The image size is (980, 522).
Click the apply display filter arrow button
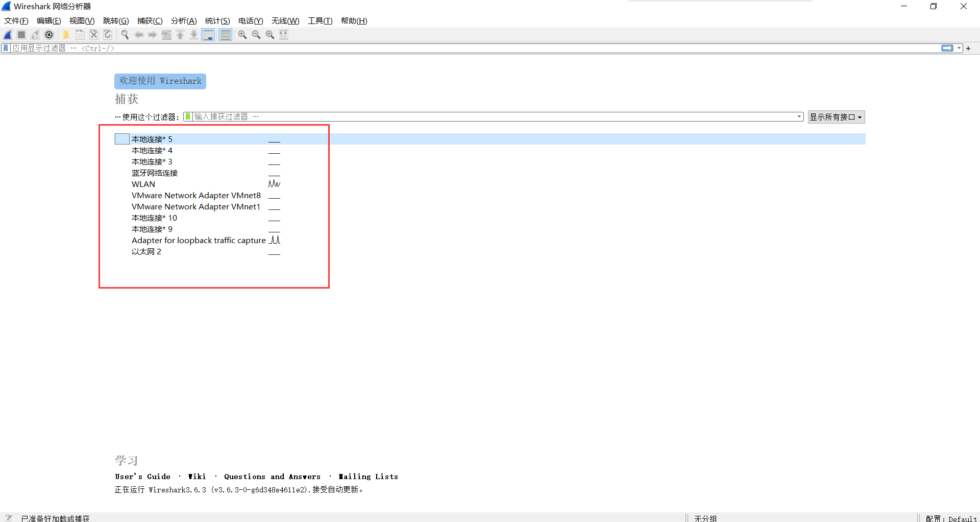click(947, 48)
